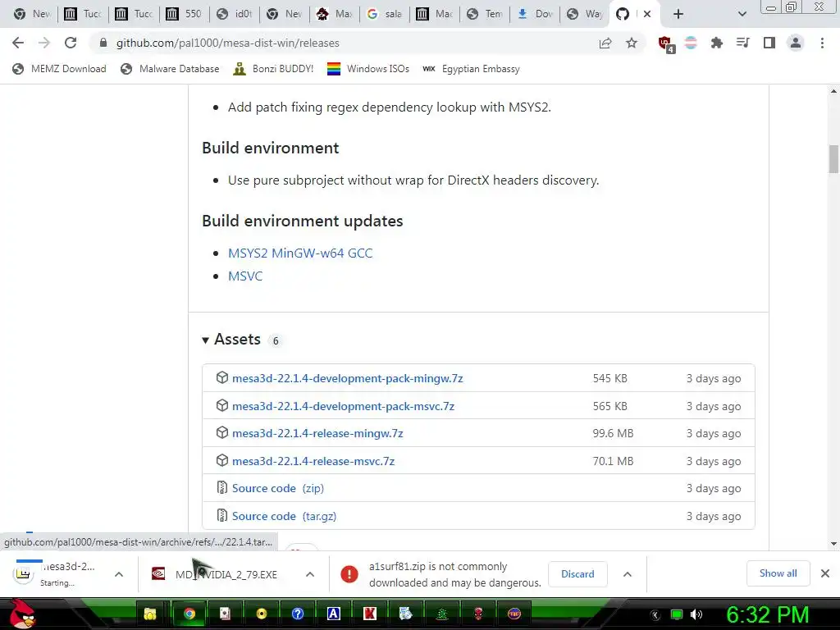The image size is (840, 630).
Task: Open options chevron for MD_NVIDIA_2_79.EXE
Action: [309, 574]
